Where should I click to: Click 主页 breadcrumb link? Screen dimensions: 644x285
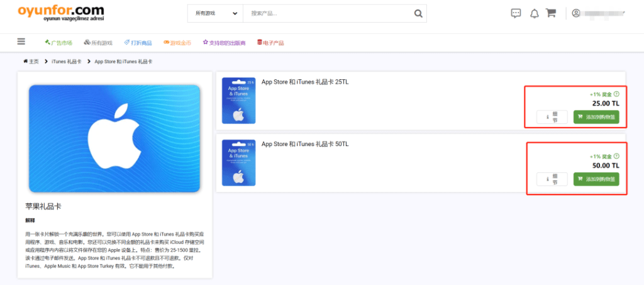click(x=31, y=62)
